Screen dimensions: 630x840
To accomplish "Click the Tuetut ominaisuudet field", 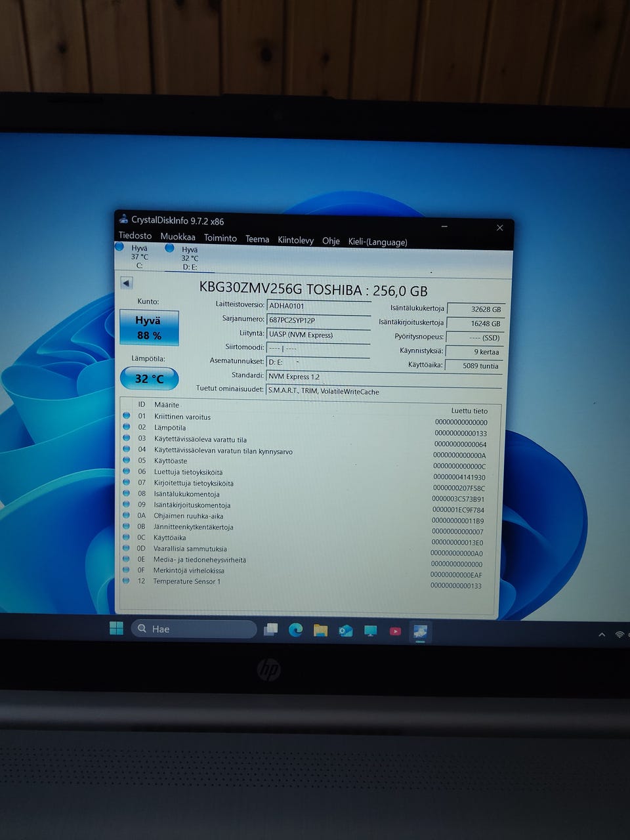I will [x=384, y=392].
